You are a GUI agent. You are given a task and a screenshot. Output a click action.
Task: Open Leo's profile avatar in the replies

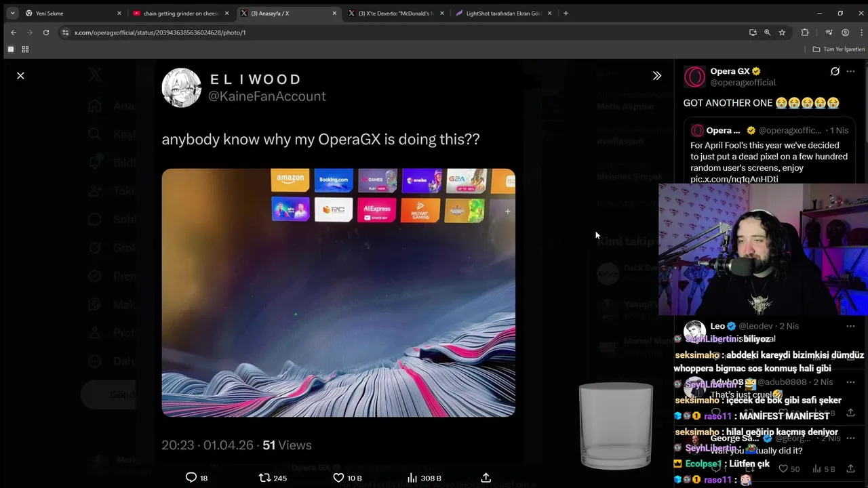[x=694, y=331]
